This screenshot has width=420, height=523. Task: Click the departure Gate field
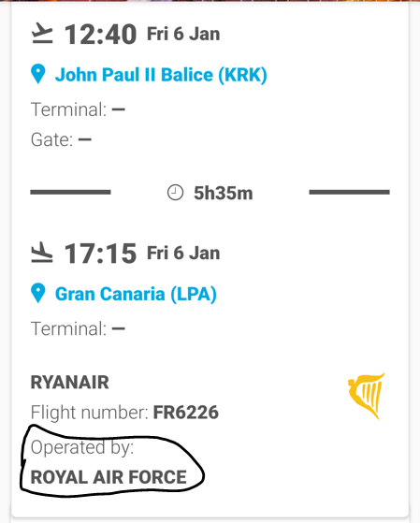tap(61, 139)
